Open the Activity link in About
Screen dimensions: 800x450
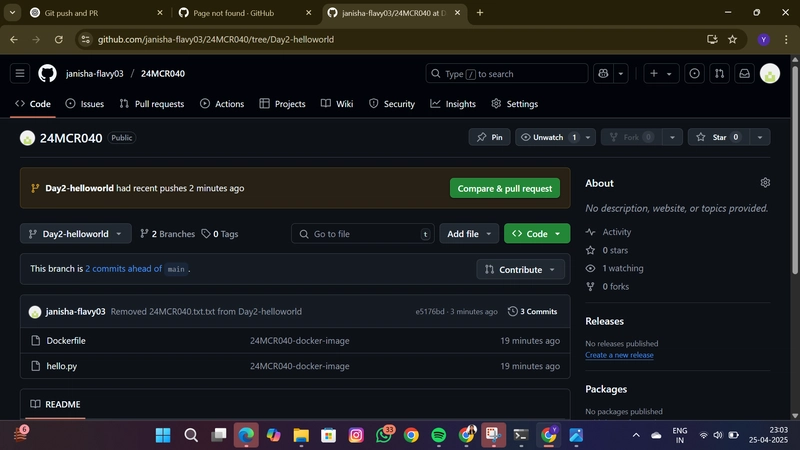(616, 232)
